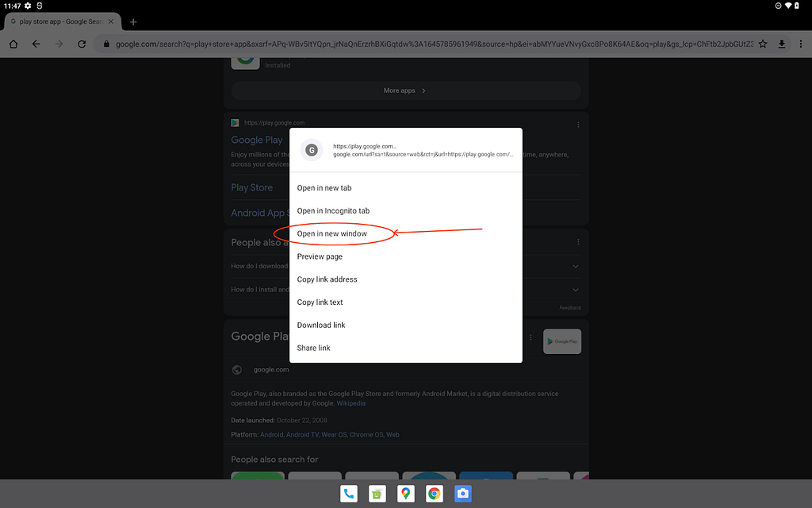Choose Open in new window
Screen dimensions: 812x508
coord(405,234)
